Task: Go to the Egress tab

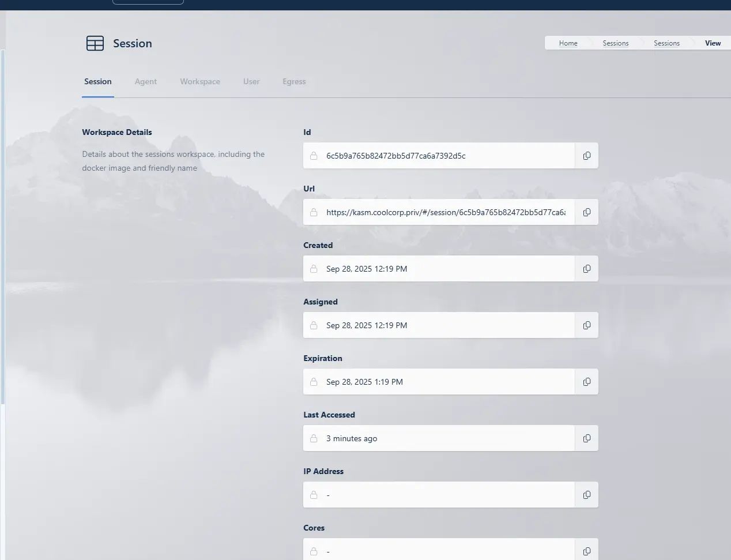Action: pyautogui.click(x=294, y=82)
